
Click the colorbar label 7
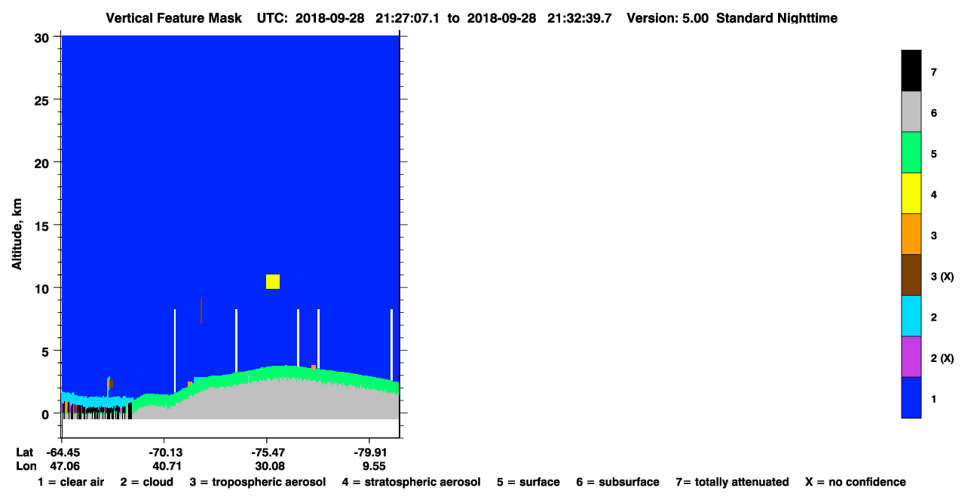[x=933, y=72]
